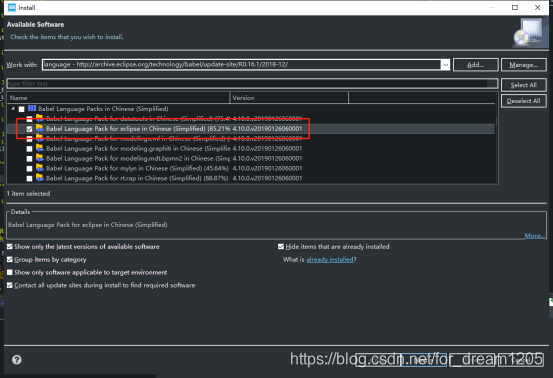This screenshot has height=378, width=553.
Task: Check the rt.rap language pack checkbox
Action: click(29, 178)
